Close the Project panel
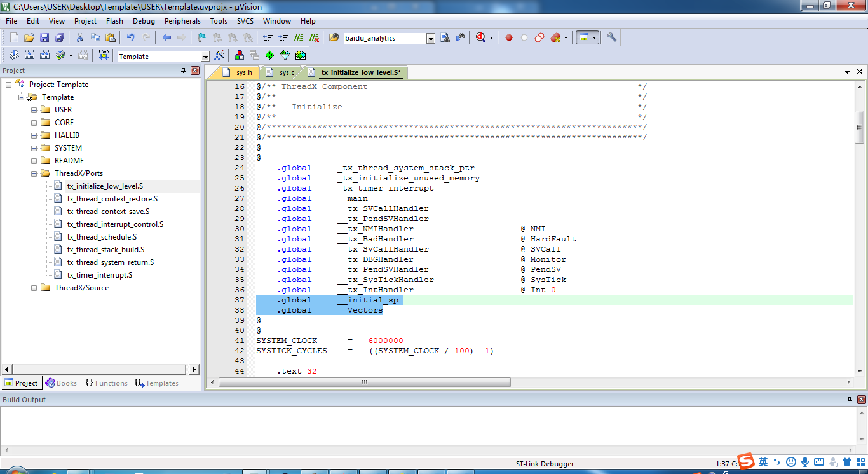This screenshot has height=474, width=868. click(x=195, y=71)
